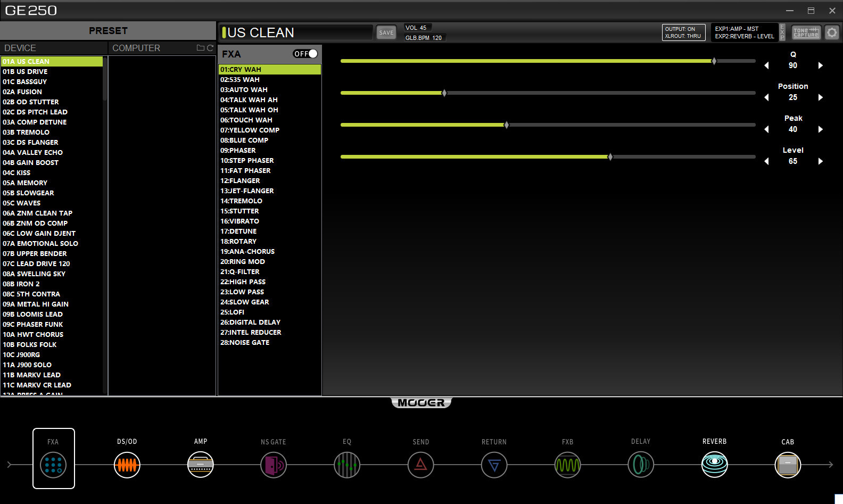Open folder icon in Computer presets
Screen dimensions: 843x504
click(x=201, y=48)
